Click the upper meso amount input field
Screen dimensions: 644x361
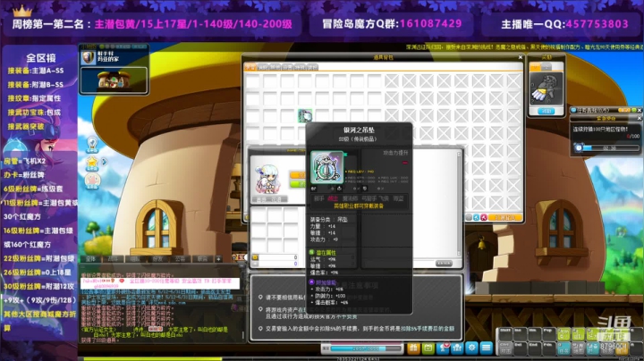point(277,257)
